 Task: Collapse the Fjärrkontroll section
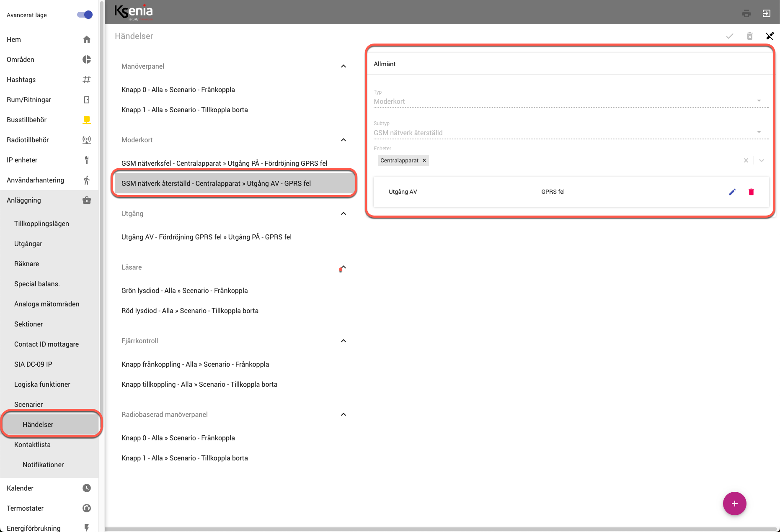click(344, 341)
